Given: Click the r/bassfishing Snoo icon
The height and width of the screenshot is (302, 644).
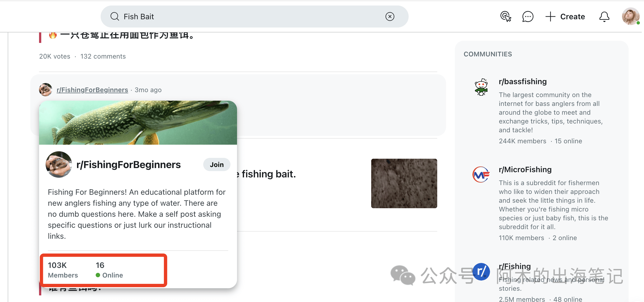Looking at the screenshot, I should click(481, 87).
